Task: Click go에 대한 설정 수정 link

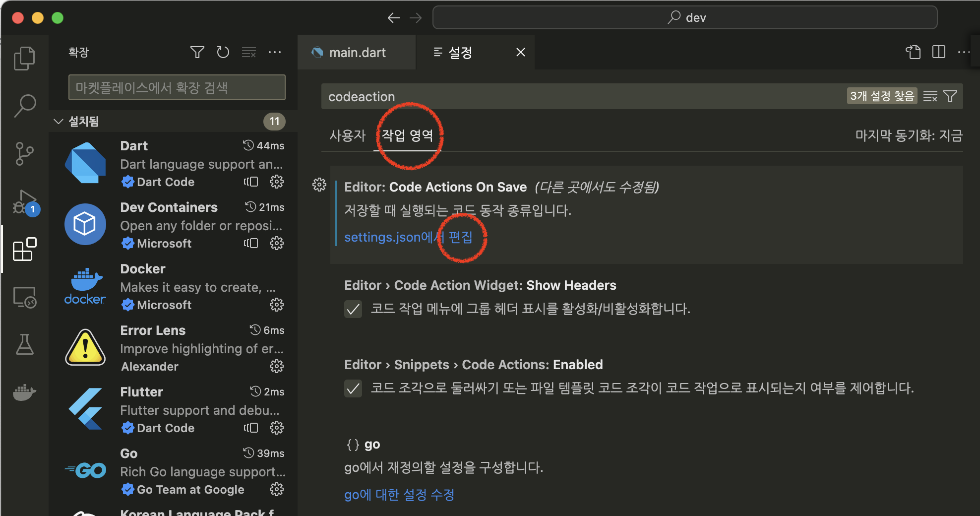Action: (x=399, y=495)
